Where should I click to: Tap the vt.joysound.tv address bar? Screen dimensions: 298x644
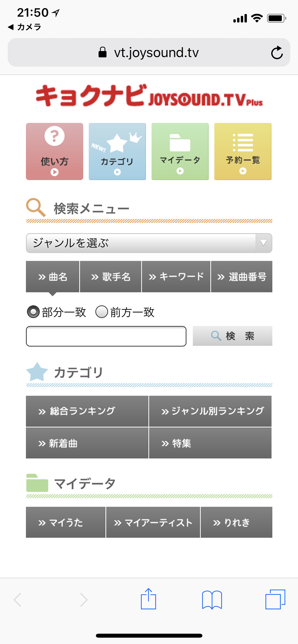[x=149, y=53]
